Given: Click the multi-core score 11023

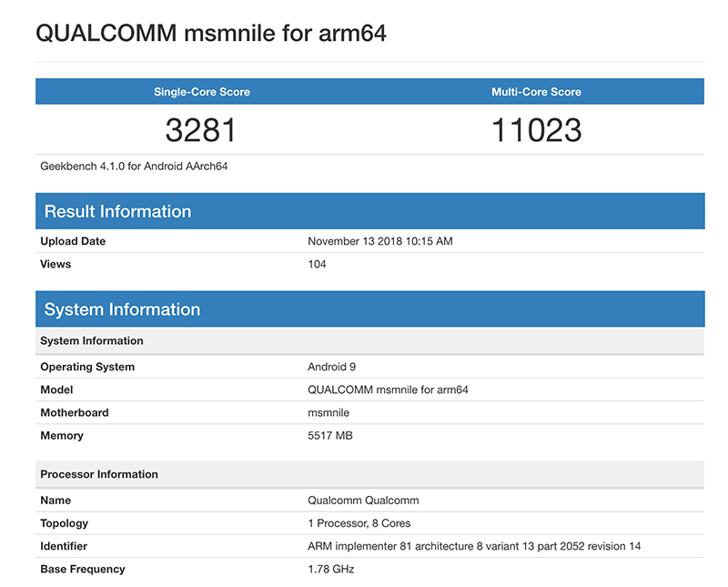Looking at the screenshot, I should [536, 130].
